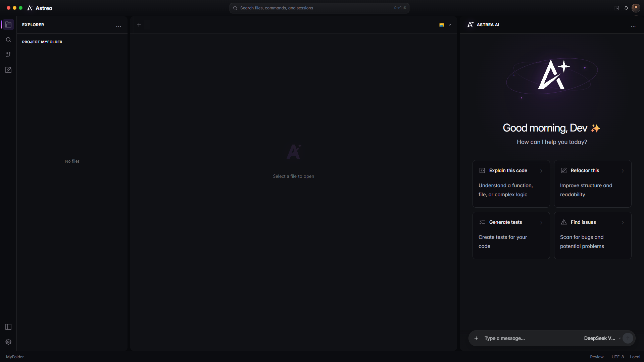The height and width of the screenshot is (362, 644).
Task: Add a new tab with plus
Action: pyautogui.click(x=139, y=25)
